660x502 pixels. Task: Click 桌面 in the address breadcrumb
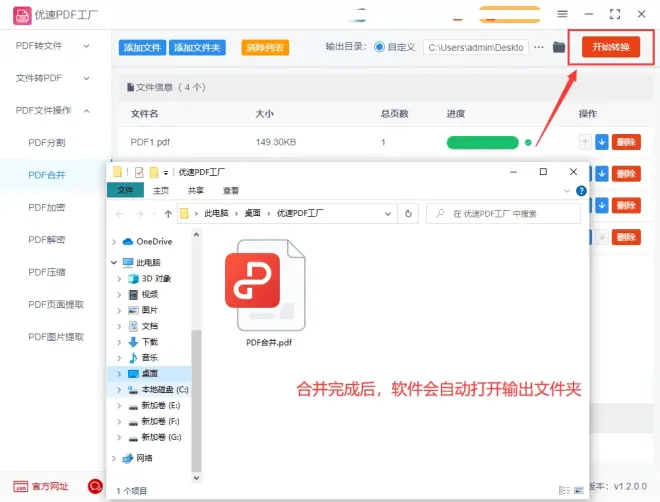click(x=253, y=213)
